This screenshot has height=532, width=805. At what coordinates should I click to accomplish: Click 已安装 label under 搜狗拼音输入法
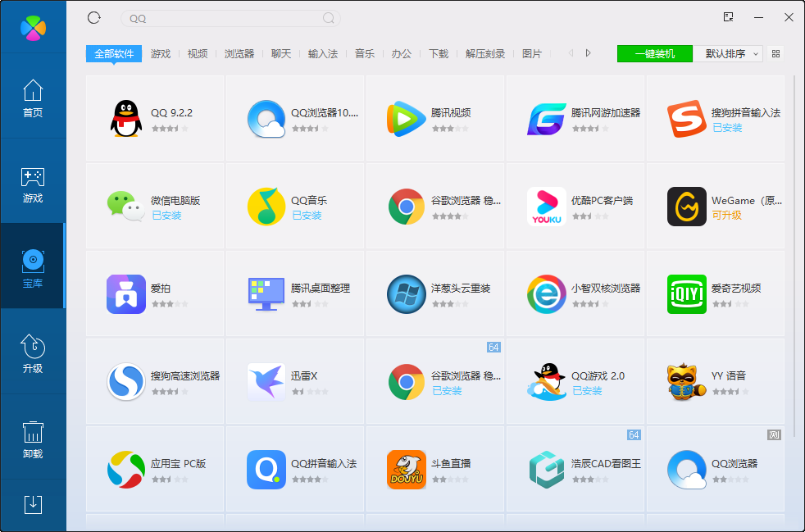(x=727, y=127)
